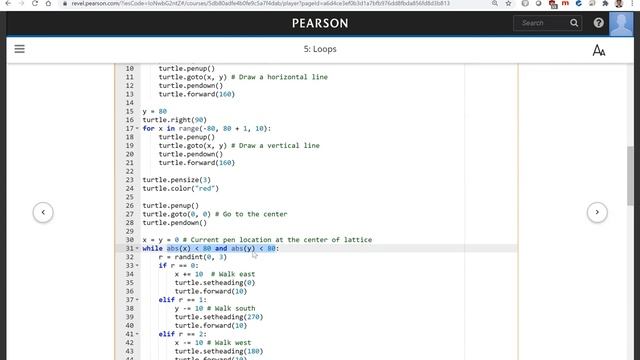This screenshot has width=640, height=360.
Task: Click the blue swirl browser extension icon
Action: click(578, 3)
